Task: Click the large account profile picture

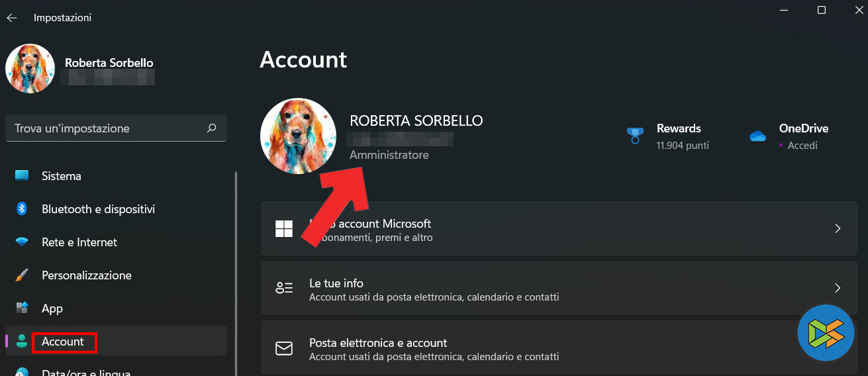Action: (x=299, y=136)
